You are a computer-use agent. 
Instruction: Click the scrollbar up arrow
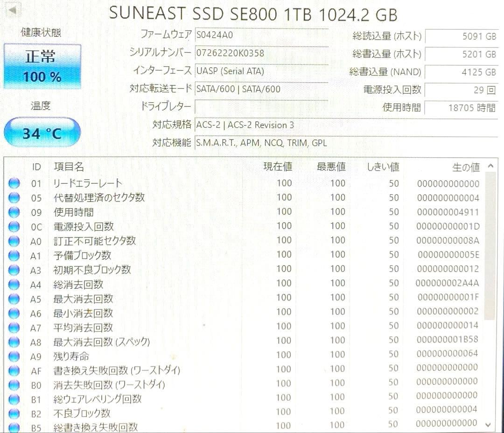[x=491, y=165]
